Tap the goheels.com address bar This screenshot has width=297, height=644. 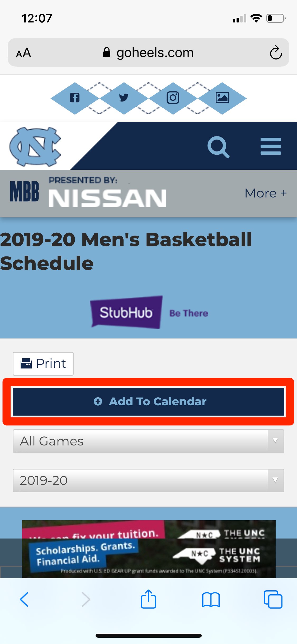(x=148, y=53)
